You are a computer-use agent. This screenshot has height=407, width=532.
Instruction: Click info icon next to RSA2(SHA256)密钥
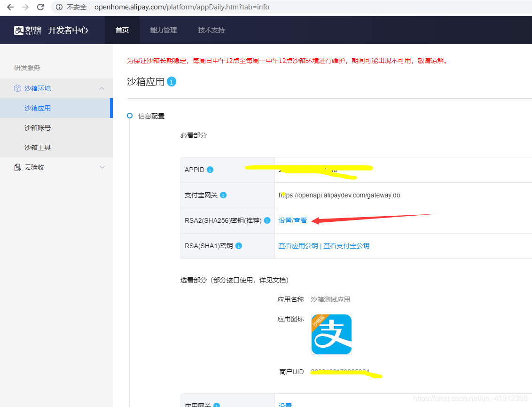[x=267, y=221]
